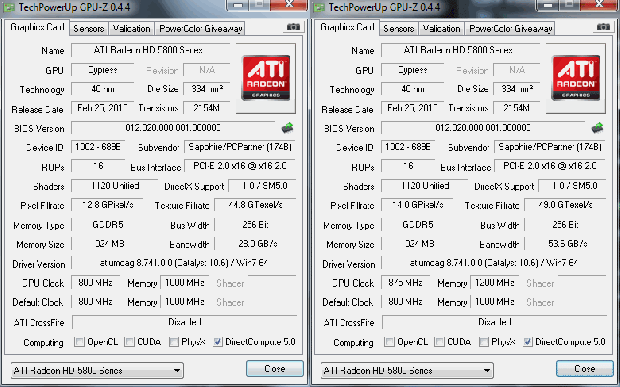Click the title bar app icon of left window
Viewport: 620px width, 387px height.
click(9, 7)
